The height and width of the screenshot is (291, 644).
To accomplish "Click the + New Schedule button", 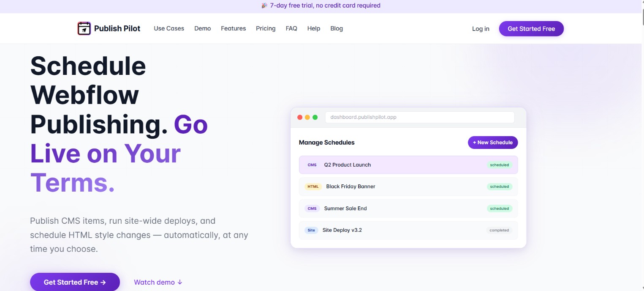I will coord(493,143).
